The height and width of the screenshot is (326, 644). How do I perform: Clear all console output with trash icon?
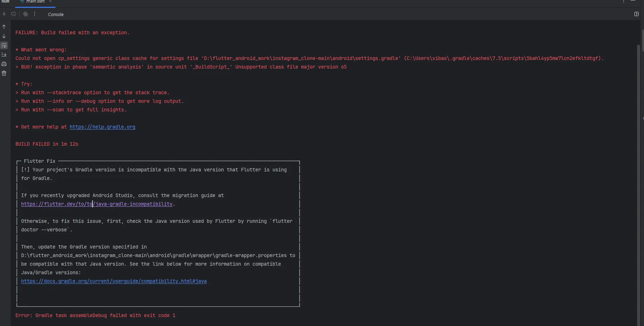point(4,73)
